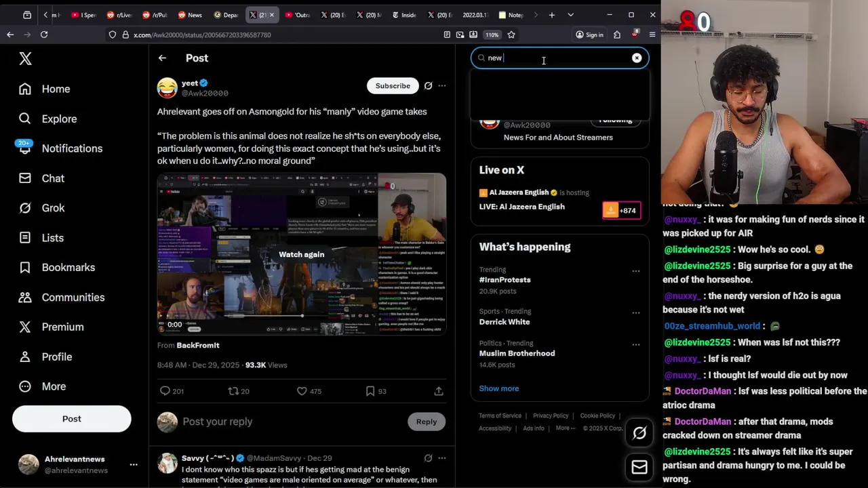
Task: Open the Derrick White trend
Action: (505, 322)
